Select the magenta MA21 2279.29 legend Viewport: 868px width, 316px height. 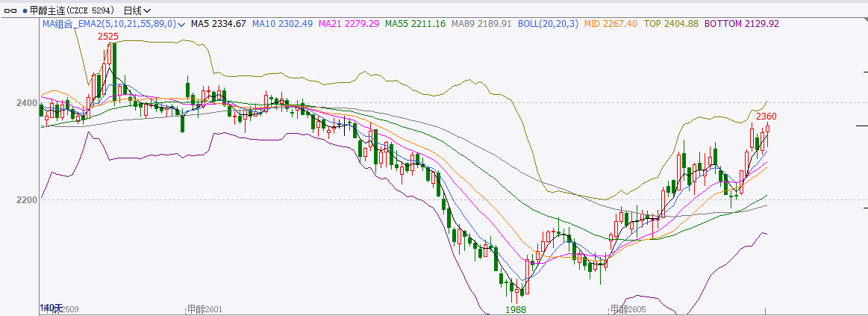coord(349,24)
